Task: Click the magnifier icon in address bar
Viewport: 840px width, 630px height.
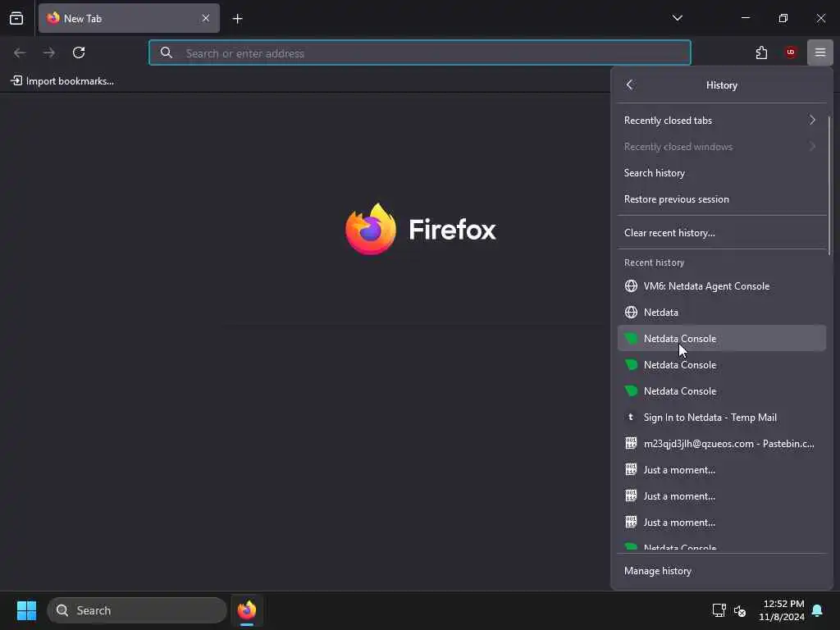Action: click(166, 52)
